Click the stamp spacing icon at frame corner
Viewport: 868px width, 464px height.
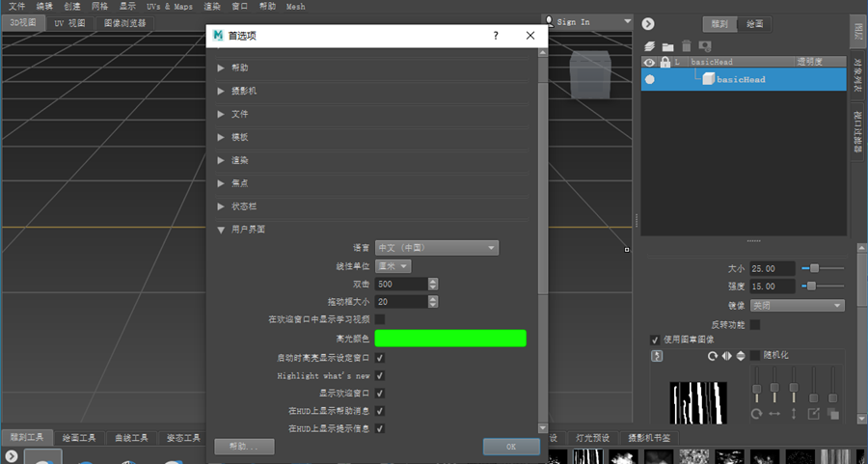[x=657, y=356]
